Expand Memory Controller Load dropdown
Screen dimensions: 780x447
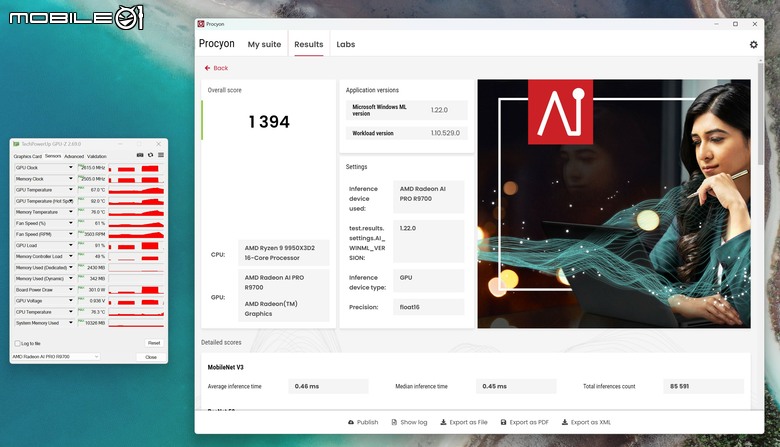pos(70,257)
